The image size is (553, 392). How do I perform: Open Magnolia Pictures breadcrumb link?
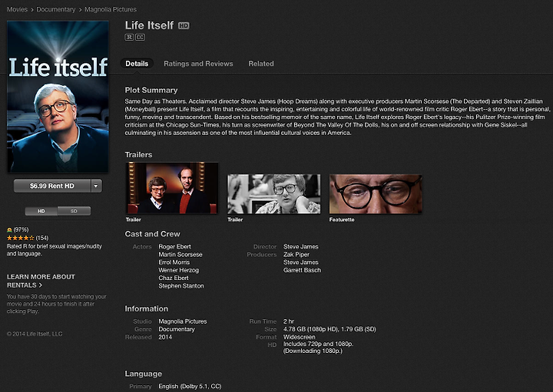pyautogui.click(x=111, y=9)
